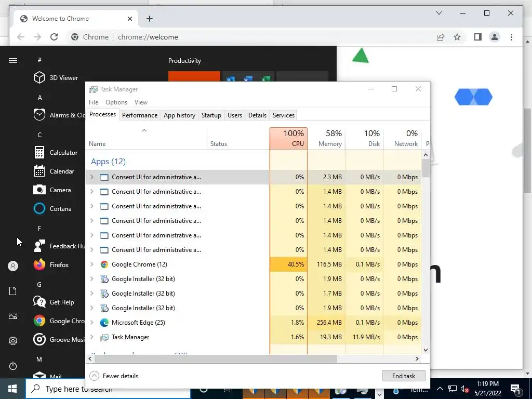This screenshot has height=399, width=532.
Task: Close the Welcome to Chrome tab
Action: [x=129, y=19]
